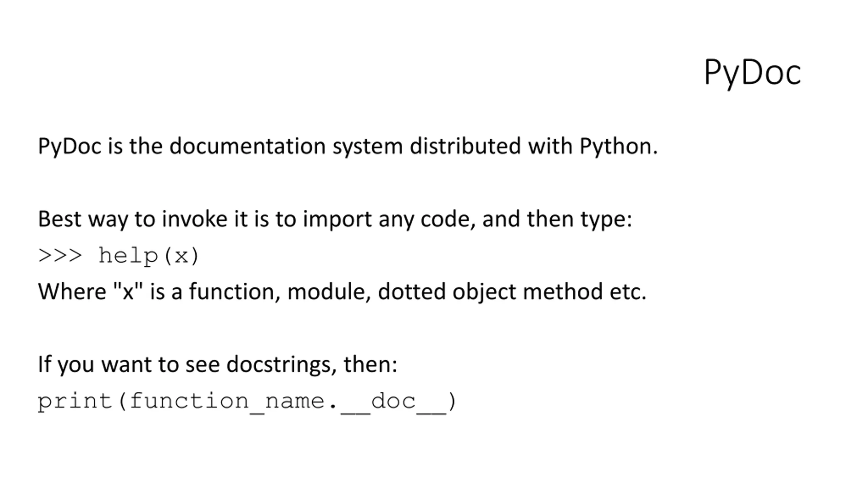Click the word 'distributed' in first sentence
This screenshot has width=868, height=488.
465,146
